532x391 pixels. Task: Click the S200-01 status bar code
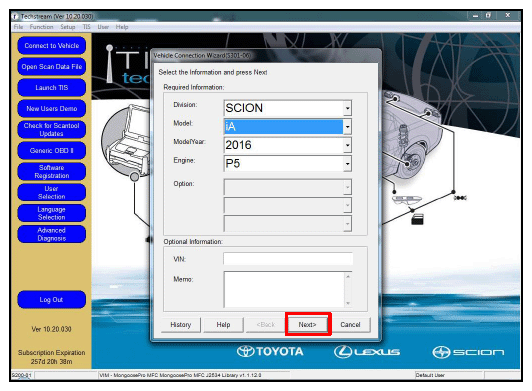21,375
